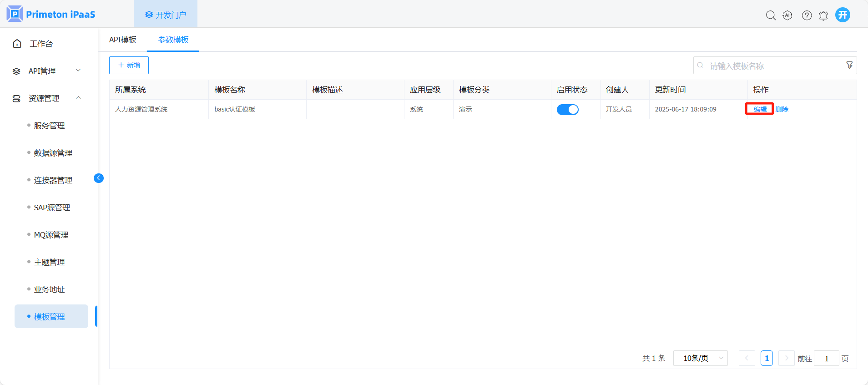Click the search magnifier icon in header

click(x=771, y=15)
